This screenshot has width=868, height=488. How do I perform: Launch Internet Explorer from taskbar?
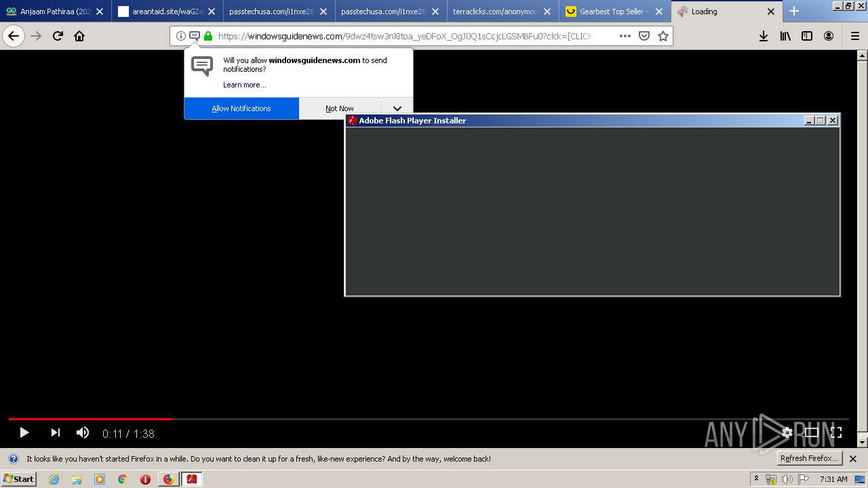coord(54,479)
